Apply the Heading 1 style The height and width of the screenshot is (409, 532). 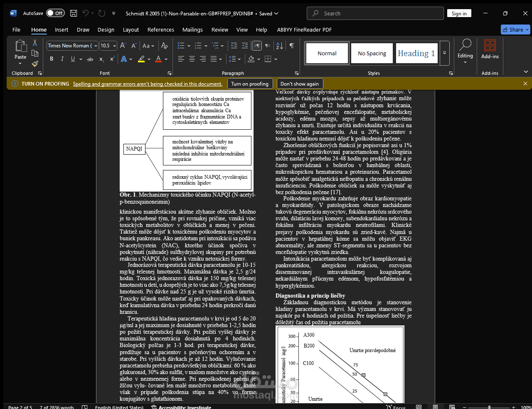tap(416, 53)
